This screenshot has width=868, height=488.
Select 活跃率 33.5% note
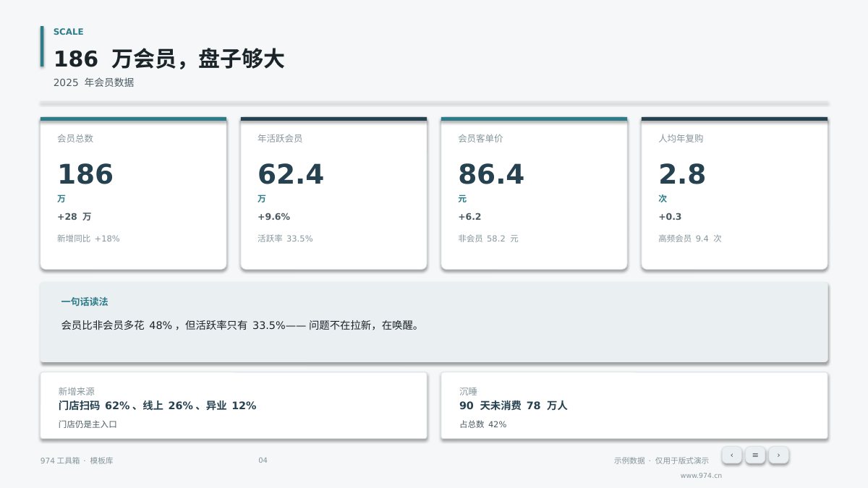pos(285,239)
